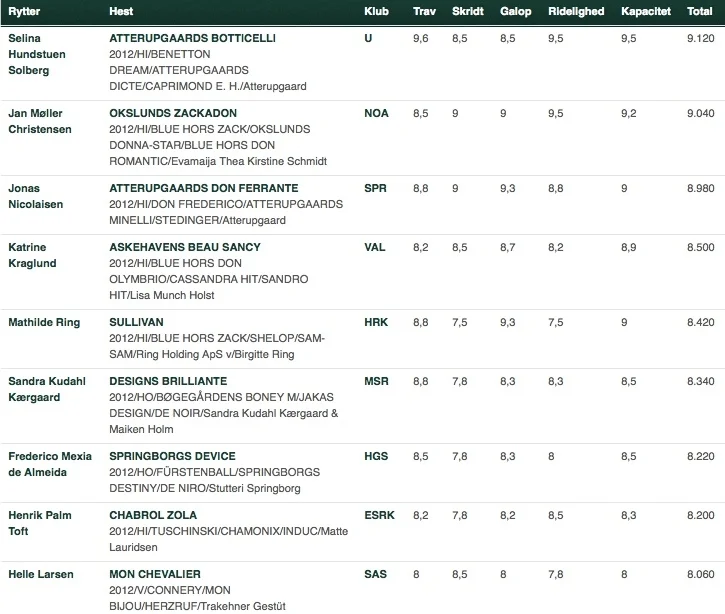Open horse SULLIVAN

pyautogui.click(x=136, y=322)
